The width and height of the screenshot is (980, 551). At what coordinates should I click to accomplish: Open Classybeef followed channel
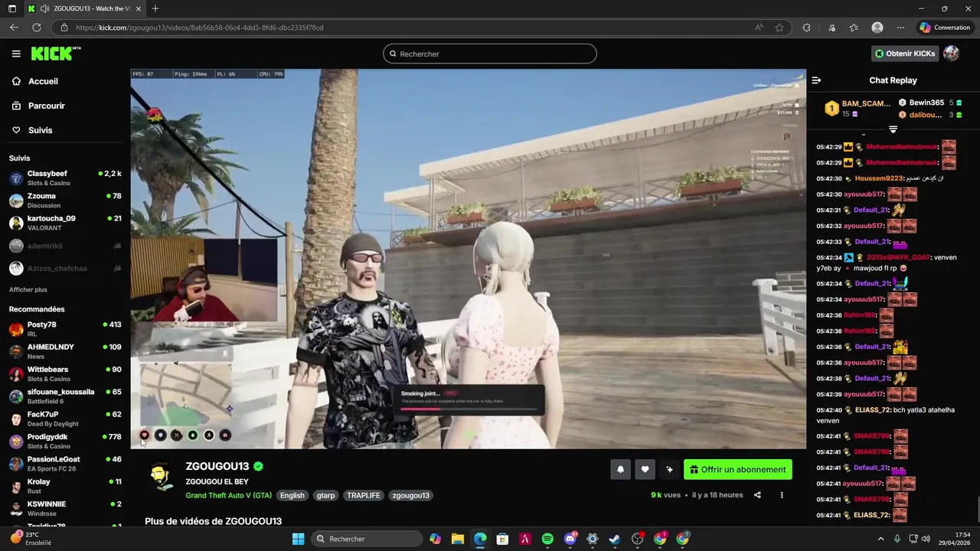[x=65, y=178]
